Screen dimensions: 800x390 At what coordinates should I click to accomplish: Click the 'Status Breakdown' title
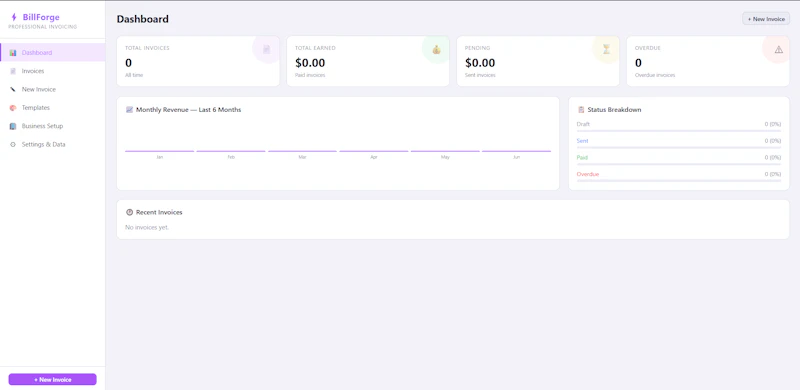click(614, 110)
